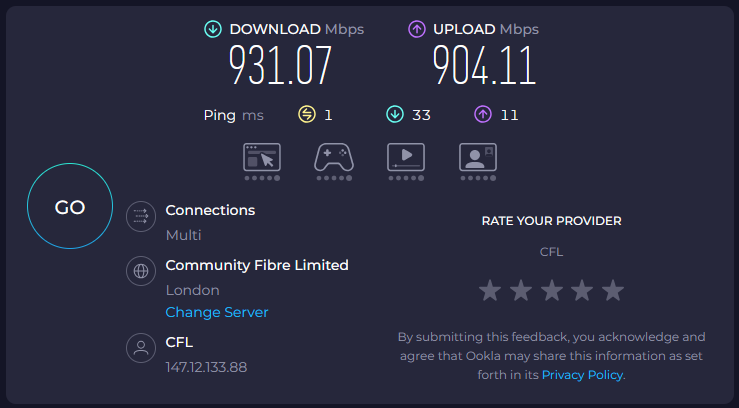The image size is (739, 408).
Task: Click the upload arrow icon
Action: click(x=417, y=29)
